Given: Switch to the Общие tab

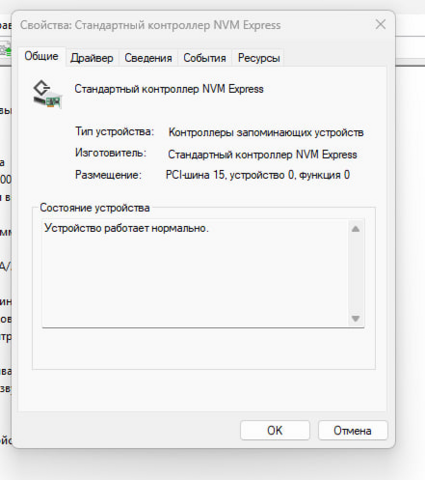Looking at the screenshot, I should (x=41, y=56).
